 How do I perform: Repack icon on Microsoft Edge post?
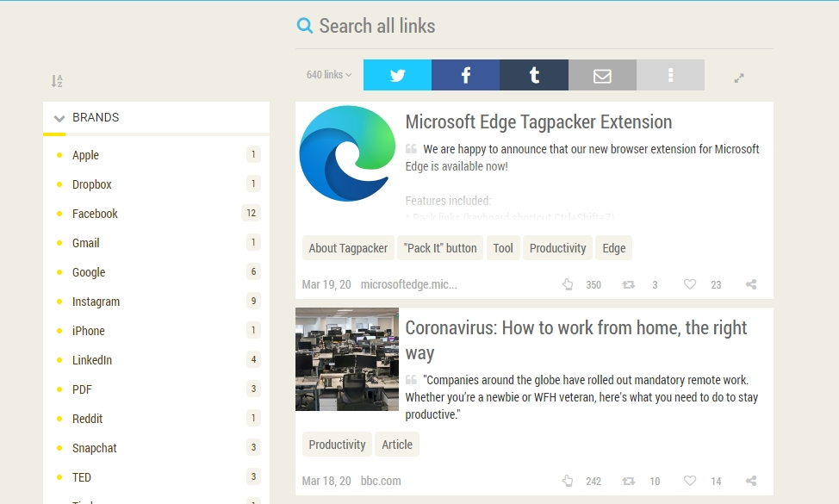[629, 284]
